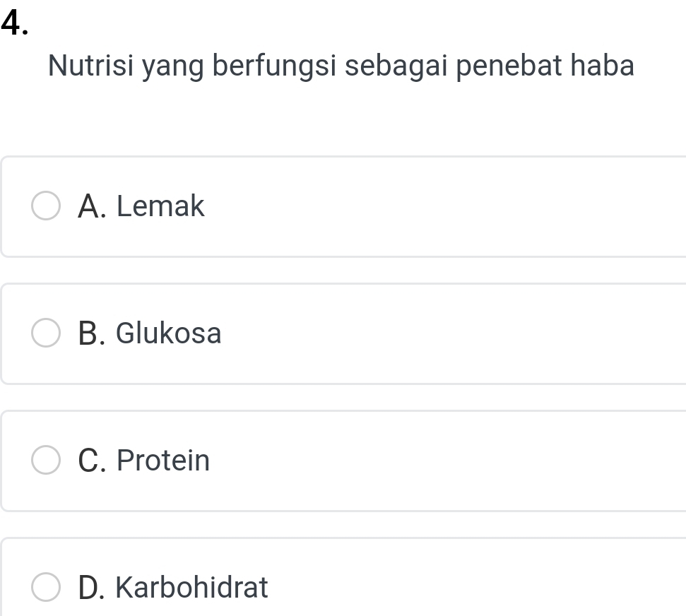
Task: Click the letter "B." option prefix
Action: point(93,333)
